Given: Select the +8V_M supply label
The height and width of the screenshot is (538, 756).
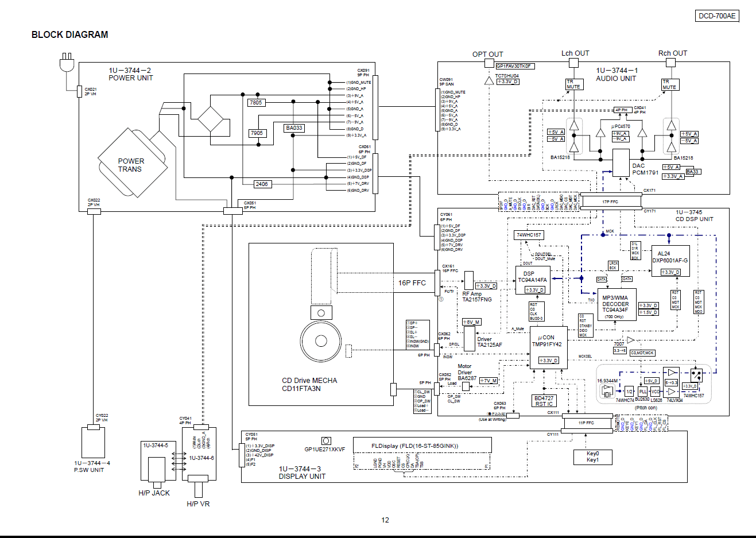Looking at the screenshot, I should pos(471,322).
